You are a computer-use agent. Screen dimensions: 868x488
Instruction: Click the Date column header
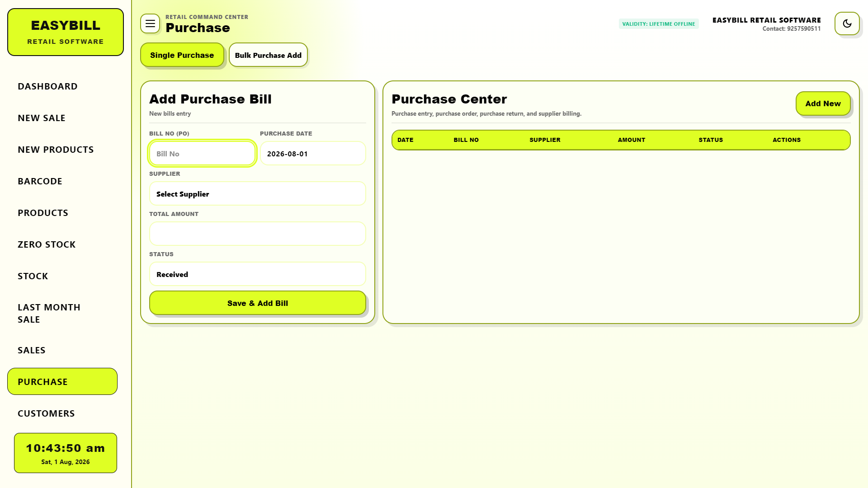(406, 140)
